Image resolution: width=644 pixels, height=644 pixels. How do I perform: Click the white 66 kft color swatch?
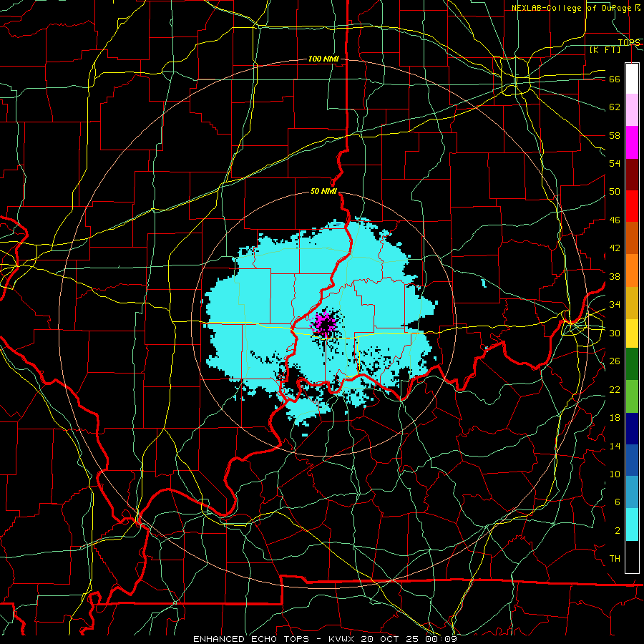pyautogui.click(x=632, y=79)
